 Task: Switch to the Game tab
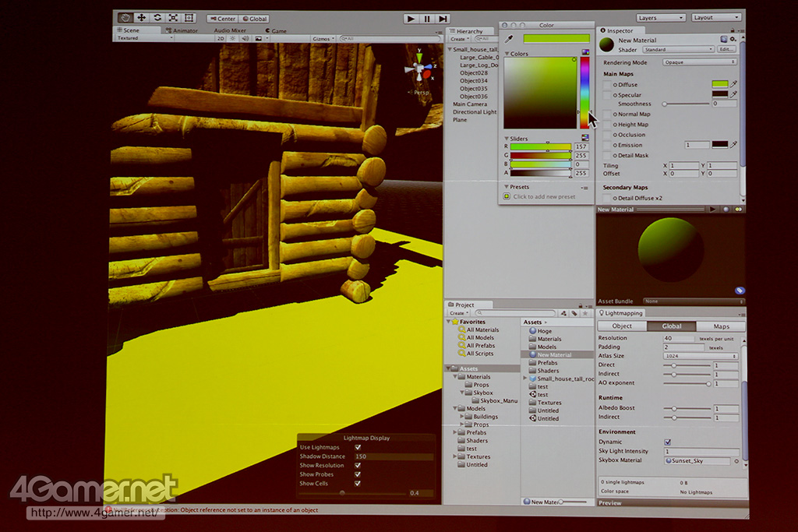point(276,30)
